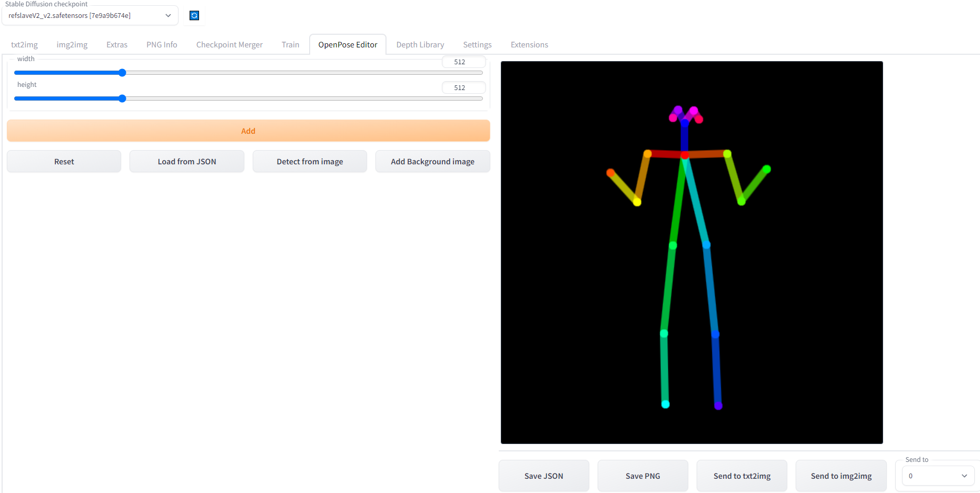980x493 pixels.
Task: Select the OpenPose Editor tab
Action: (348, 45)
